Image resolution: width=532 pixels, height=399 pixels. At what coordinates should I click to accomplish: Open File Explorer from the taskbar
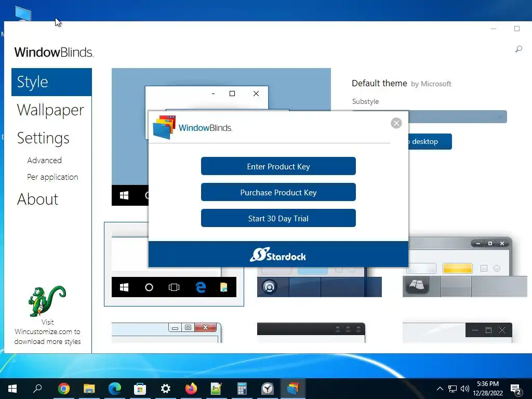(89, 389)
